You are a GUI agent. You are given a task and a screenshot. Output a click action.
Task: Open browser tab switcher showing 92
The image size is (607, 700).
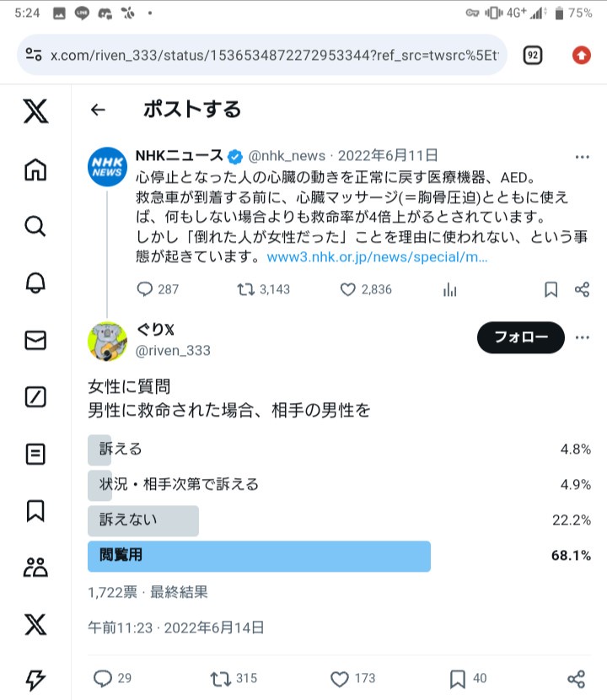click(x=533, y=55)
